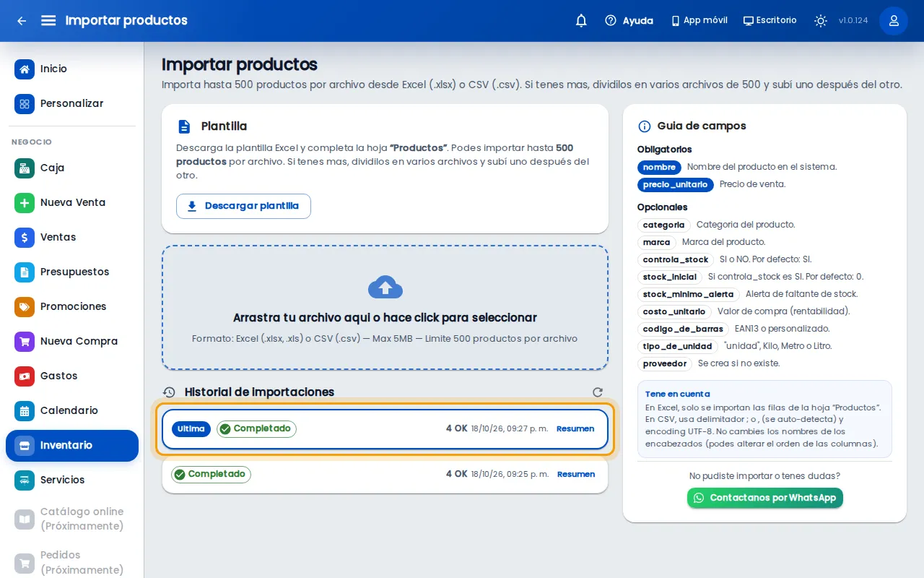Click the Gastos money icon
Image resolution: width=924 pixels, height=578 pixels.
pos(25,376)
